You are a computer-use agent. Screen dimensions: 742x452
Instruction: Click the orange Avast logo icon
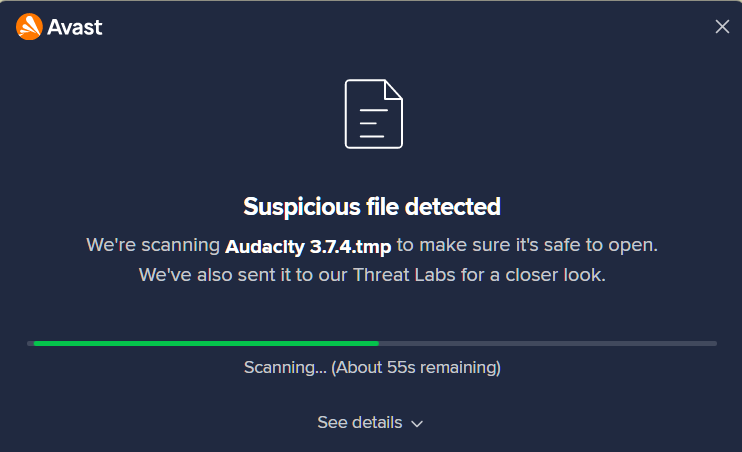29,27
